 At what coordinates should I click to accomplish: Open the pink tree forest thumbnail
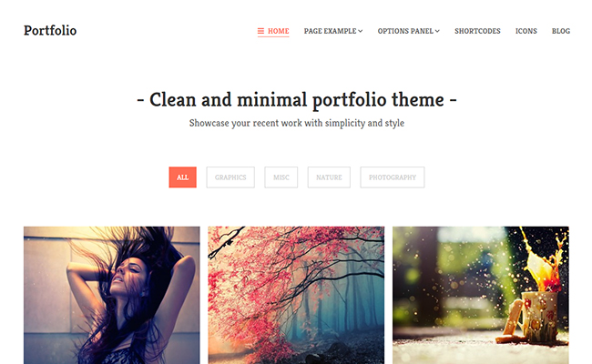(x=296, y=295)
